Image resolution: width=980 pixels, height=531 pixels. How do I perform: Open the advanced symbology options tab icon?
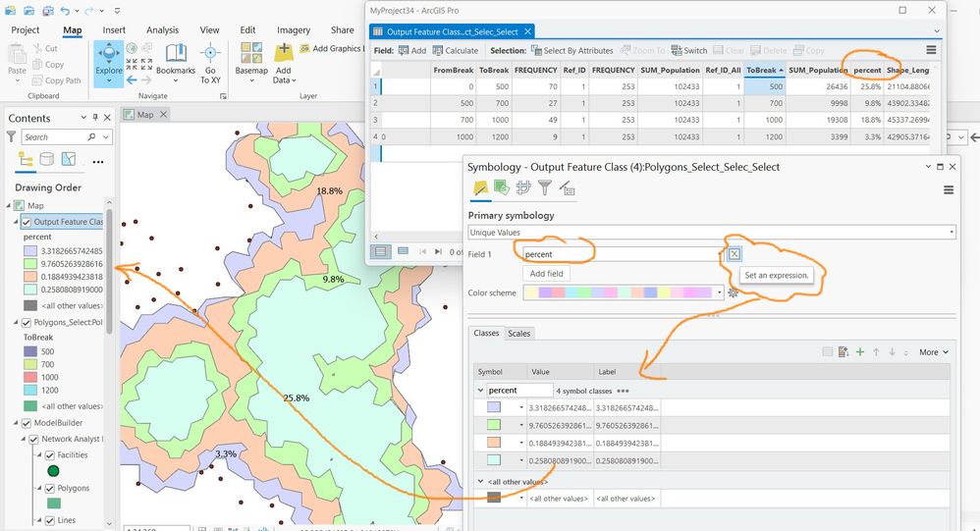(567, 187)
